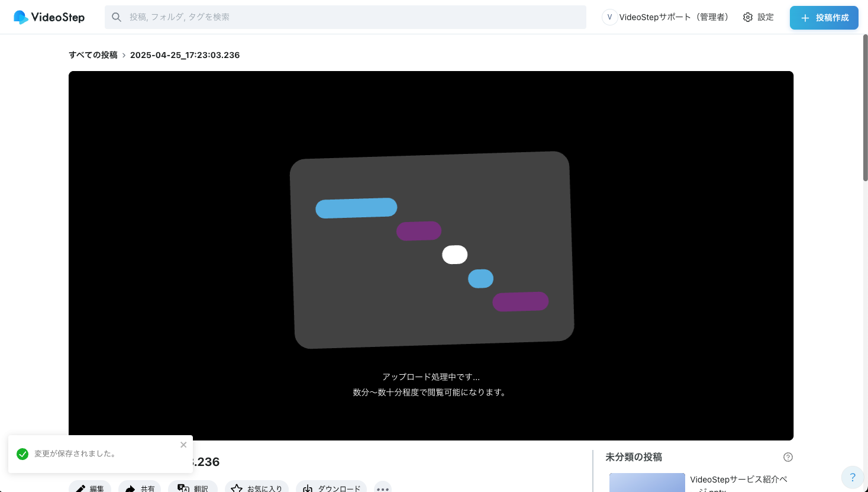Dismiss the saved-changes notification
This screenshot has width=868, height=492.
pos(183,445)
